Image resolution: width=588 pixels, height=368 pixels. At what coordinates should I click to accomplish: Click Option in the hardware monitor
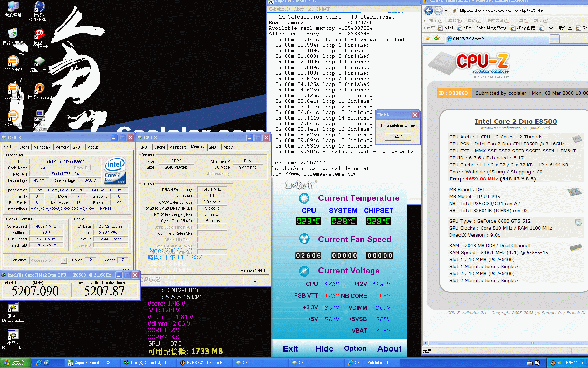click(x=355, y=348)
